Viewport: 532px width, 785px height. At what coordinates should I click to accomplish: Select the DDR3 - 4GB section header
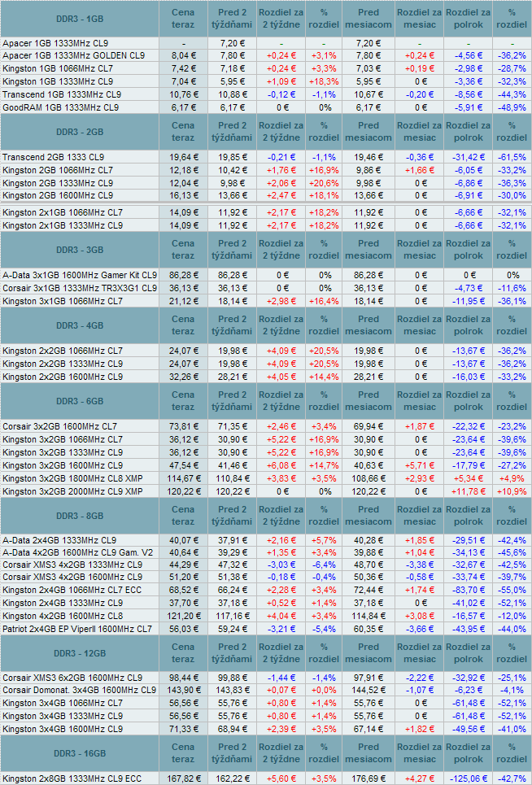pyautogui.click(x=80, y=325)
